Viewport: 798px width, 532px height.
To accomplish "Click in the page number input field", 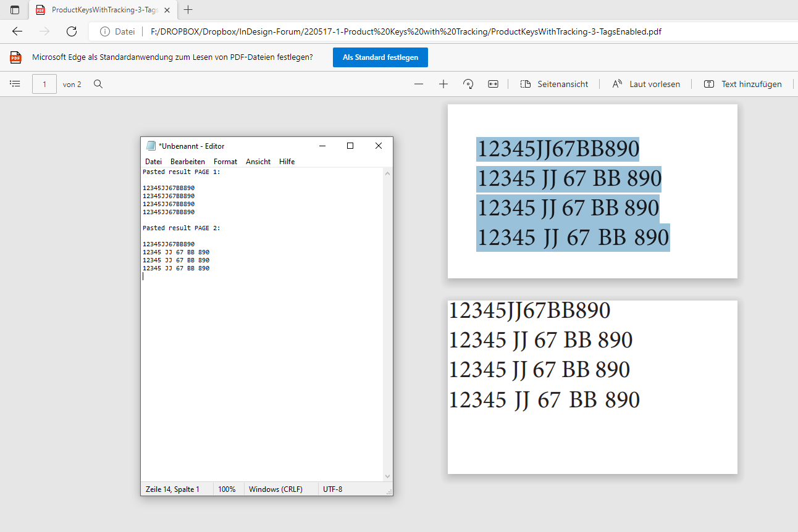I will pos(44,84).
